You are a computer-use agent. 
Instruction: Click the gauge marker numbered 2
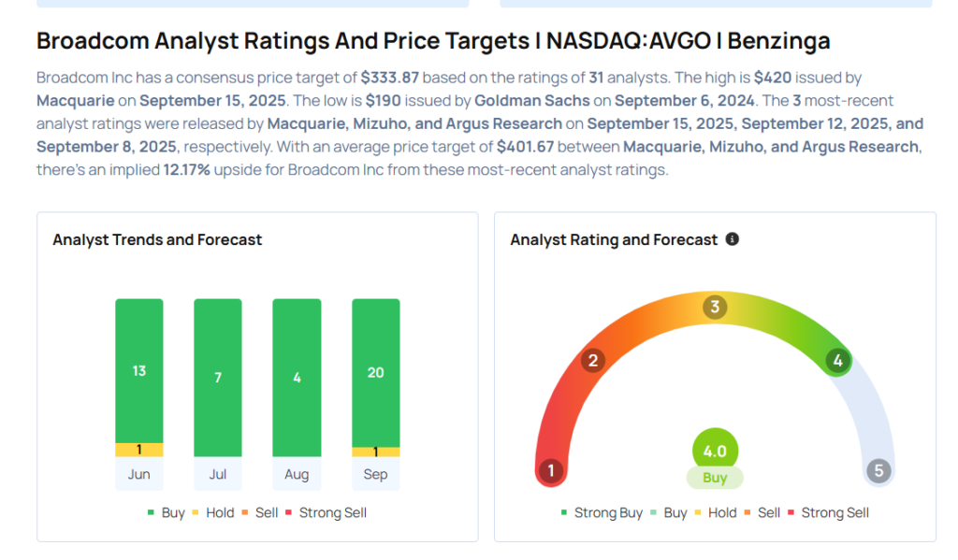click(592, 361)
